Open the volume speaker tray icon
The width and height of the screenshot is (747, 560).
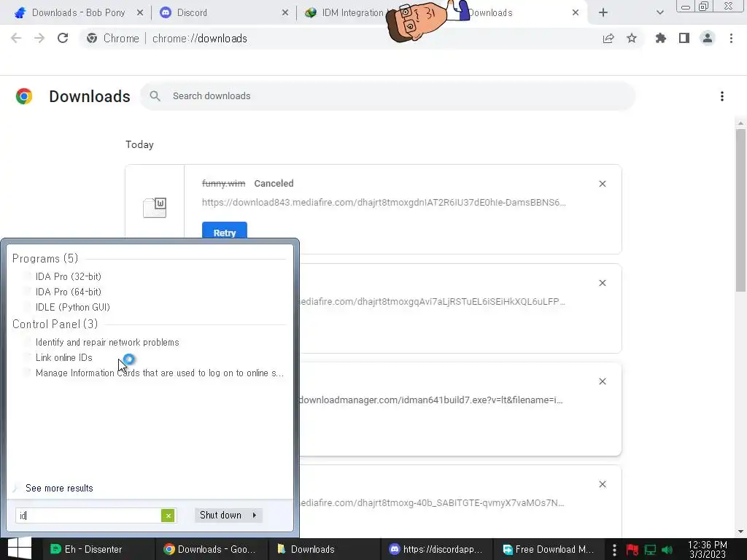[x=667, y=550]
